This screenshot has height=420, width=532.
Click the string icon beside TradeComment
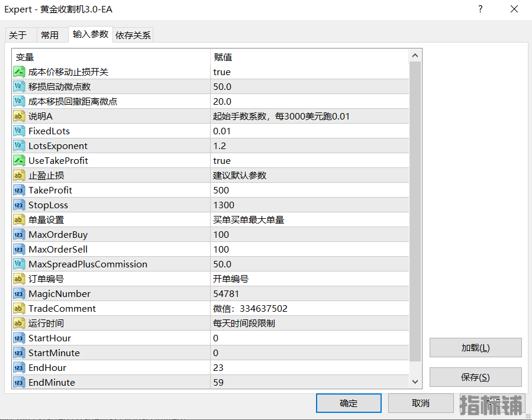point(19,308)
